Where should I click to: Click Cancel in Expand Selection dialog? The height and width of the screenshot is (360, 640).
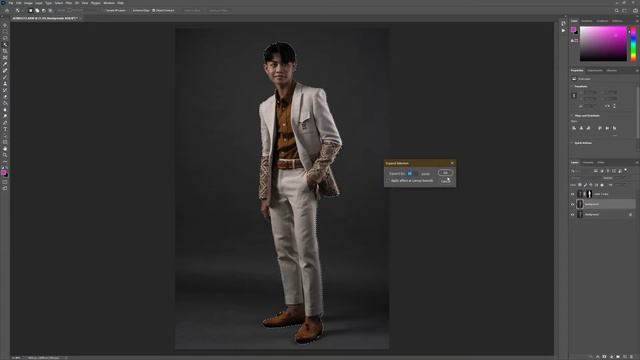(x=445, y=181)
